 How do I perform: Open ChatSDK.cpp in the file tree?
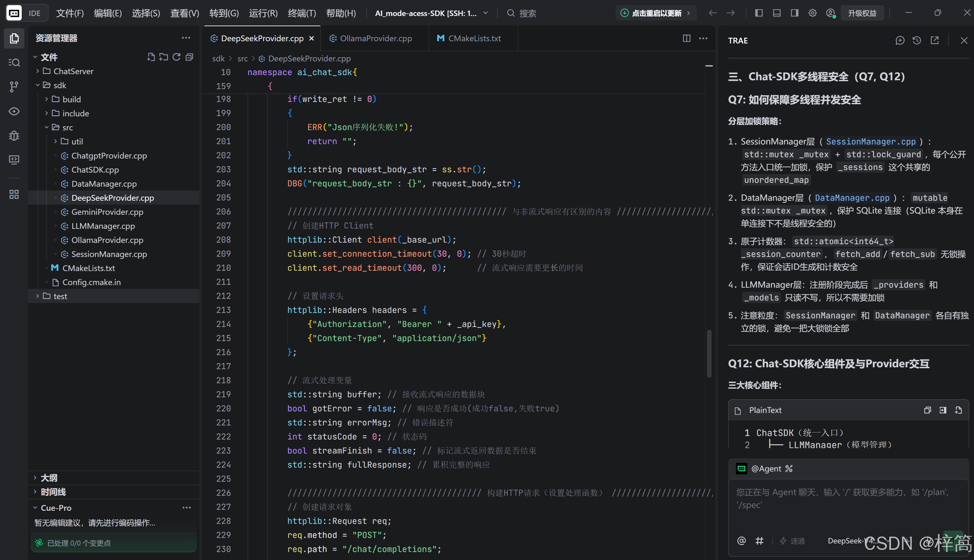click(114, 170)
